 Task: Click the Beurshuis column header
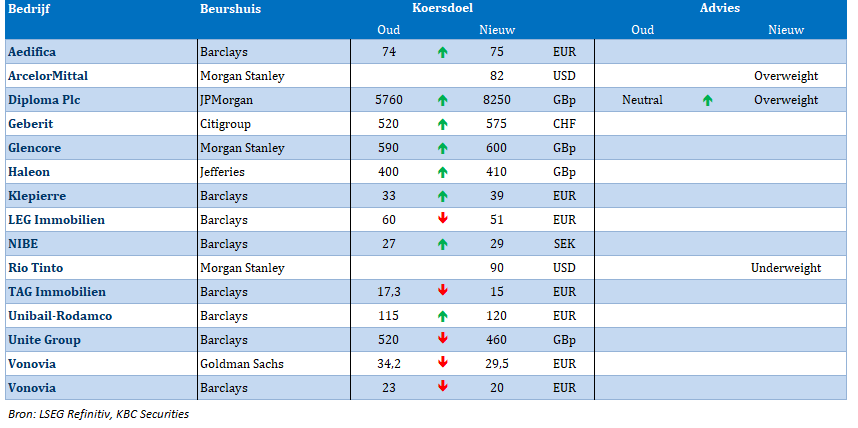tap(230, 9)
